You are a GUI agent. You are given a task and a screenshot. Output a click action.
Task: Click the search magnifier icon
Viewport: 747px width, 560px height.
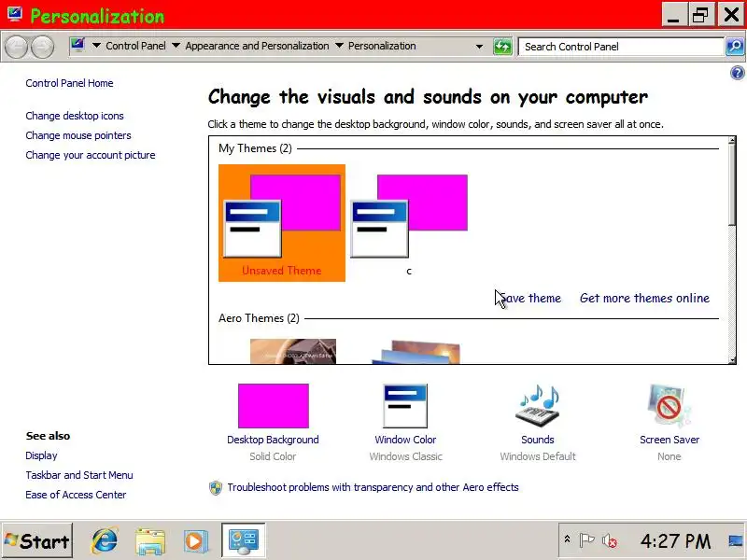tap(735, 46)
